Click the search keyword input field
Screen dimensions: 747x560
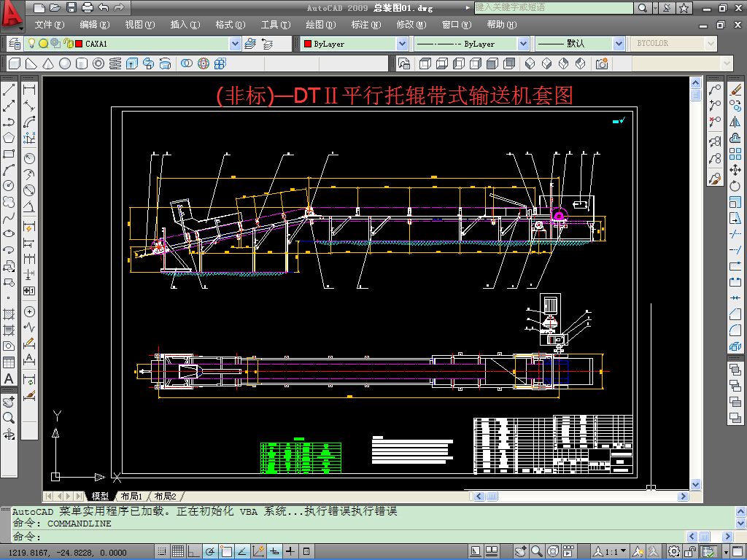coord(554,7)
